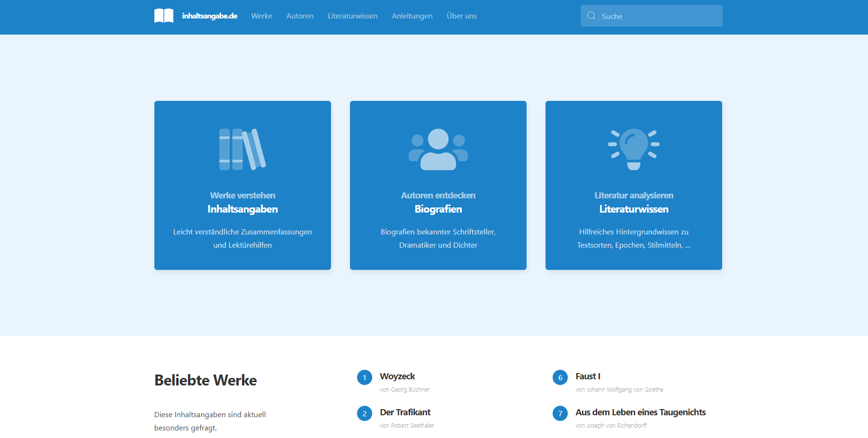Click the people group icon on the Biografien card
The image size is (868, 438).
[x=438, y=149]
